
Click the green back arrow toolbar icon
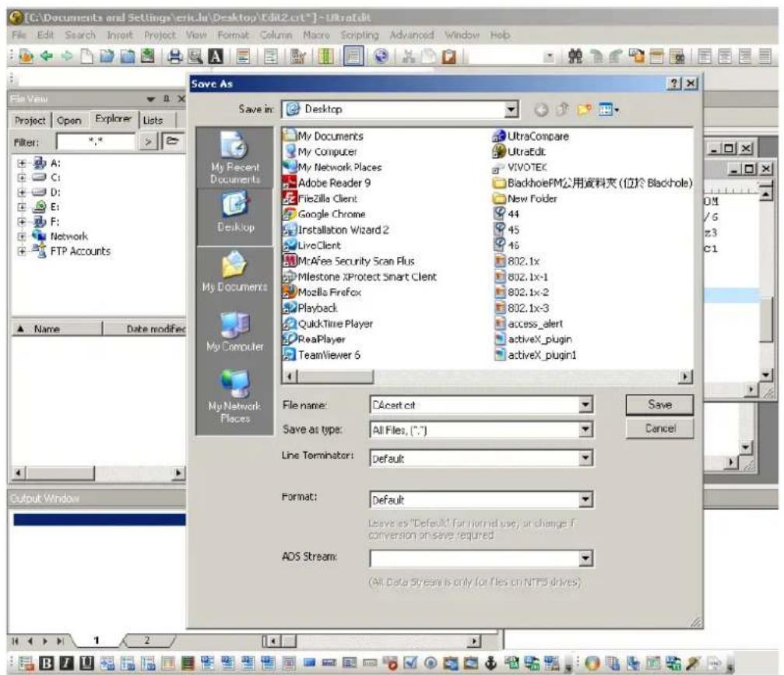47,56
